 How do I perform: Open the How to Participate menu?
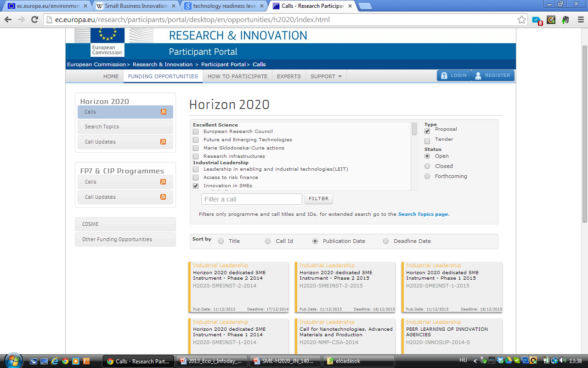pyautogui.click(x=237, y=76)
